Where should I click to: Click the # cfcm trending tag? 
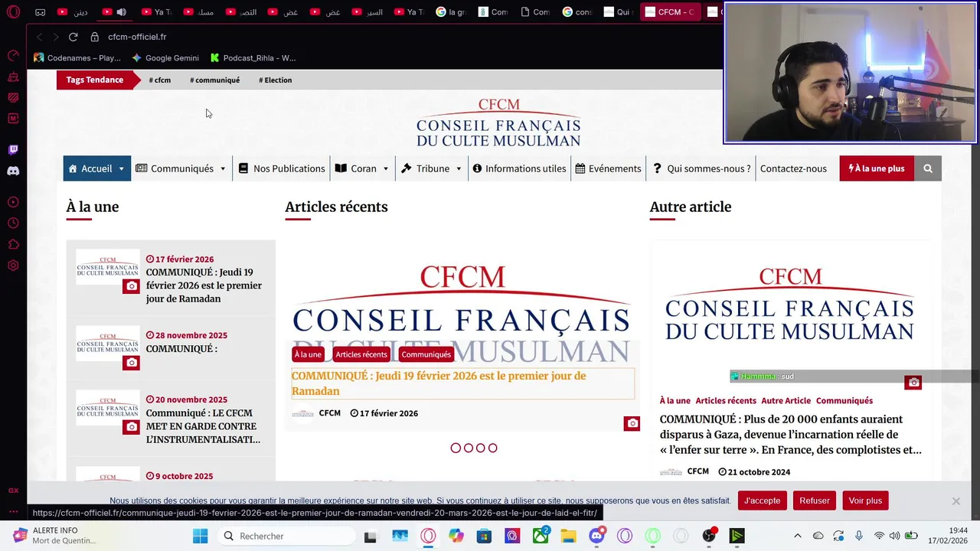pos(160,80)
